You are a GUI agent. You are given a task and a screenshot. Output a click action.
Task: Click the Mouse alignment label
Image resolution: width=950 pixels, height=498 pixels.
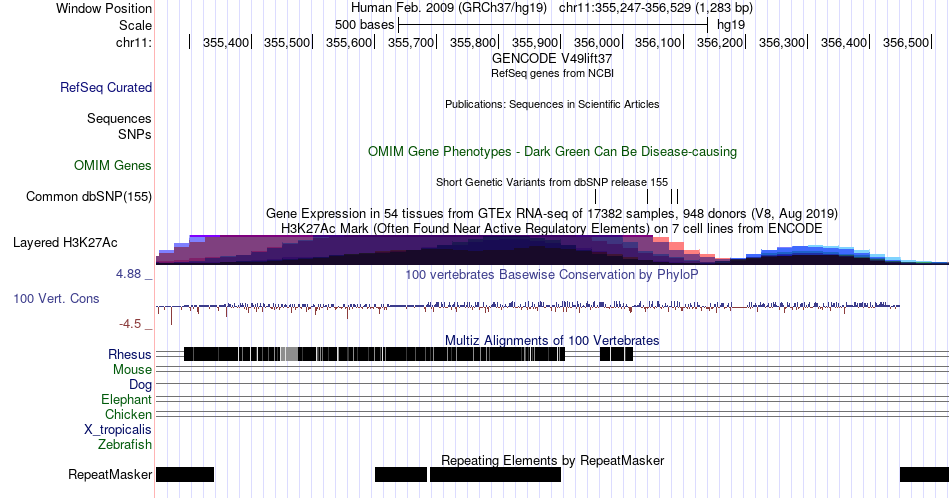pos(132,370)
